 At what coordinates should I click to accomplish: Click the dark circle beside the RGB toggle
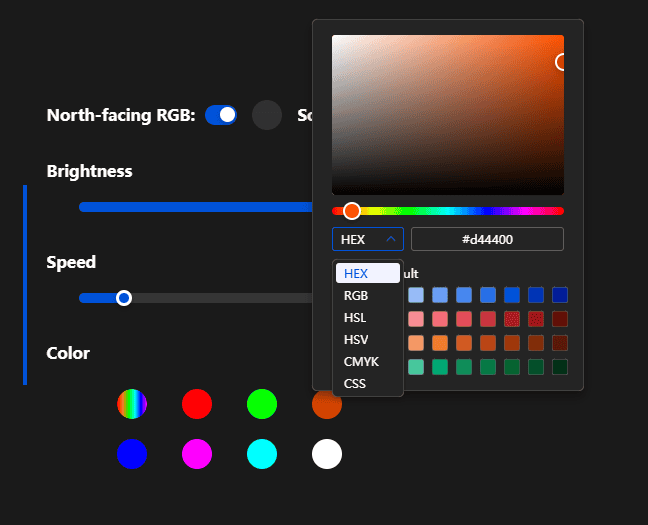267,115
